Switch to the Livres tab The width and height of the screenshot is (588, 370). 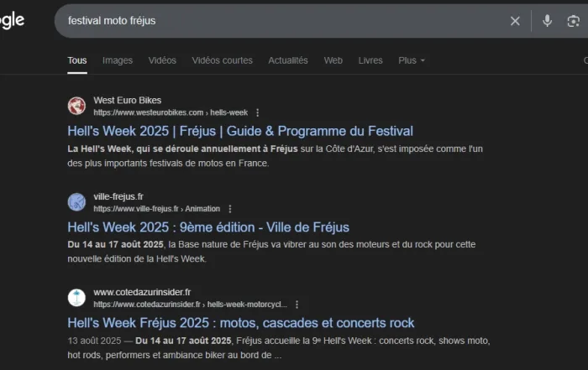click(x=370, y=60)
